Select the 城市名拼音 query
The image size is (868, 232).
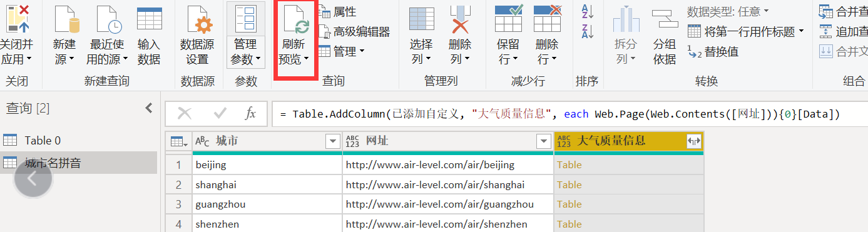tap(78, 163)
